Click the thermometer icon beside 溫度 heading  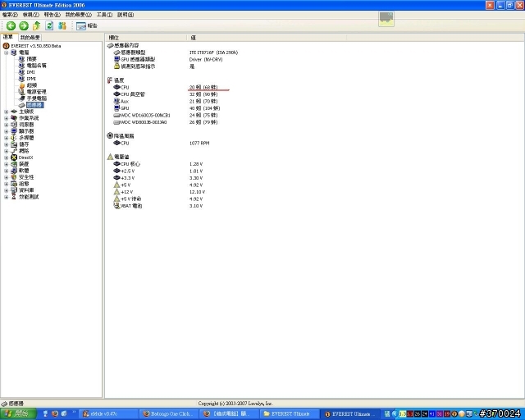pos(110,80)
